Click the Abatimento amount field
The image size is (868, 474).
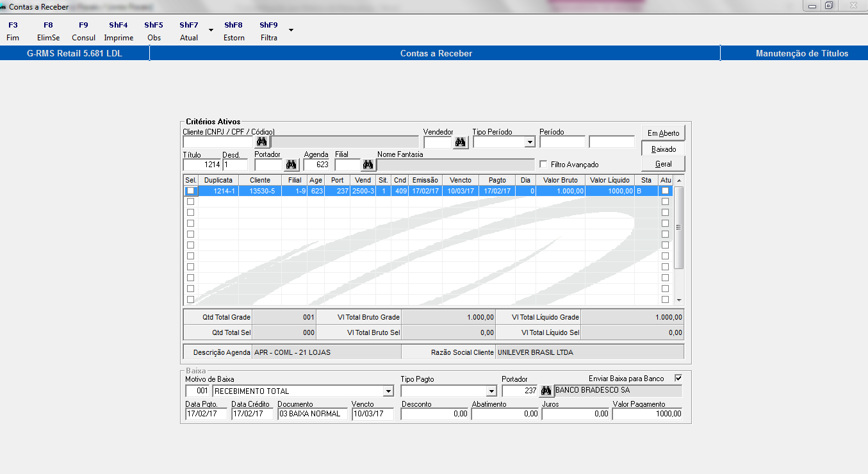coord(505,414)
